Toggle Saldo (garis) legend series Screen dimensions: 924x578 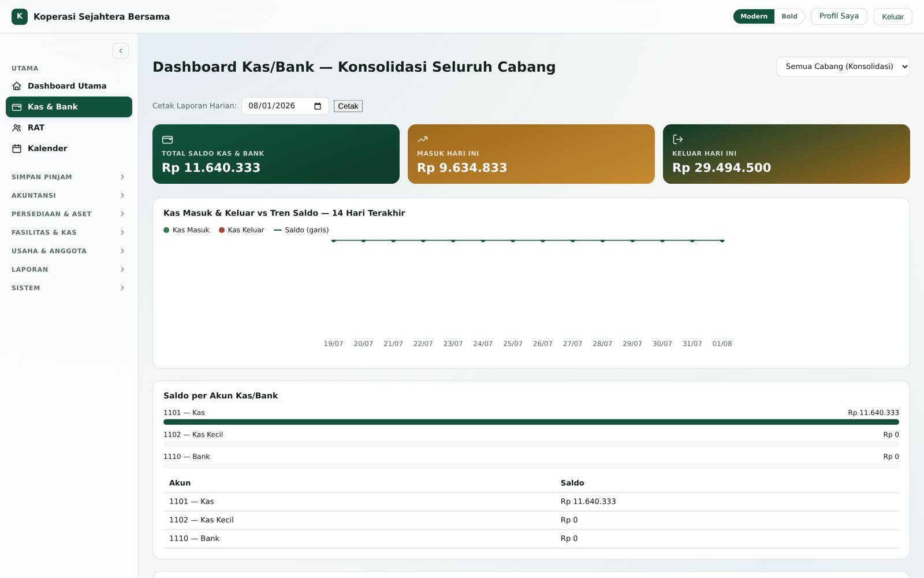(301, 230)
